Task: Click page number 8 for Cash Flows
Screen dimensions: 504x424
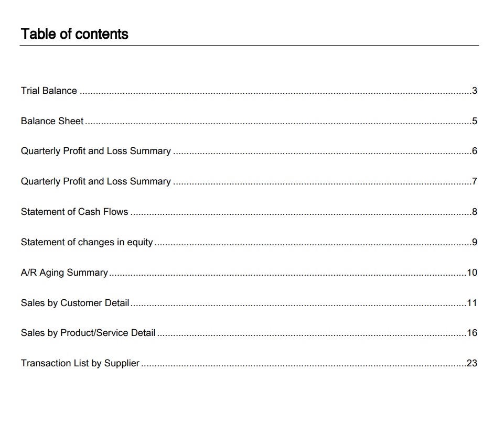Action: click(475, 212)
